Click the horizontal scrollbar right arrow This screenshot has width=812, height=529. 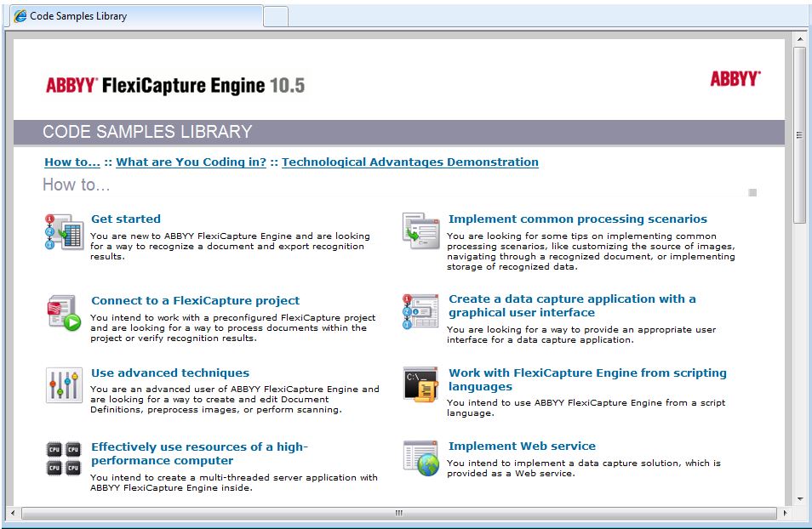pos(785,513)
